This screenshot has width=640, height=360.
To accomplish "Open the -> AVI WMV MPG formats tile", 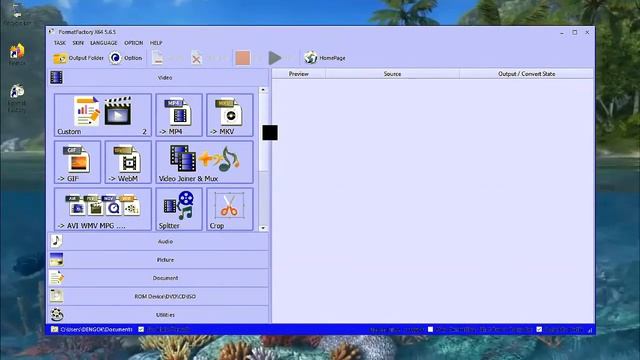I will point(102,209).
